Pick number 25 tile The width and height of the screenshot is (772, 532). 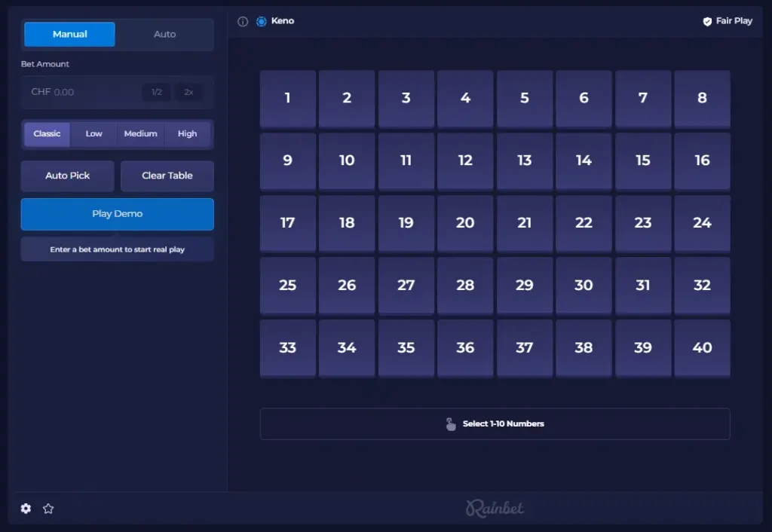[287, 286]
